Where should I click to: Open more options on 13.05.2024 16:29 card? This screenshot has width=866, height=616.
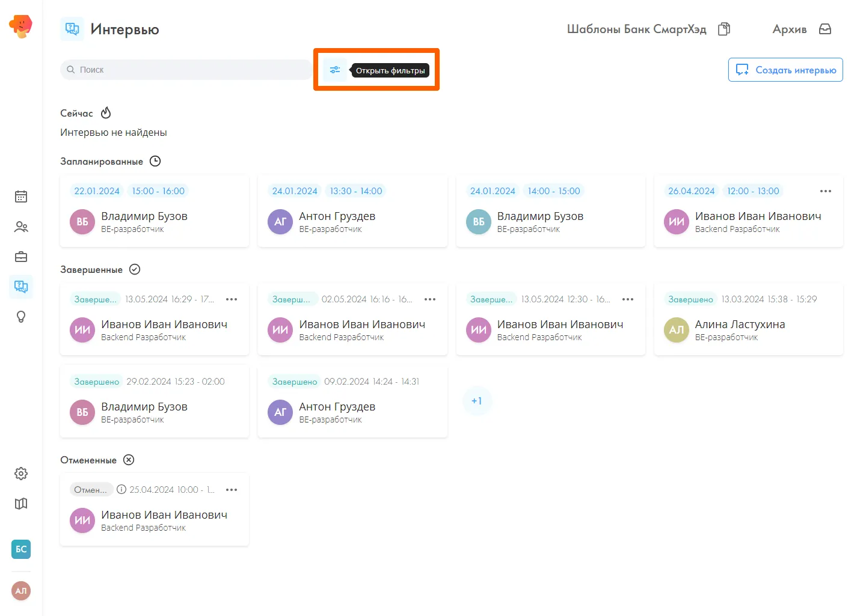pyautogui.click(x=232, y=299)
